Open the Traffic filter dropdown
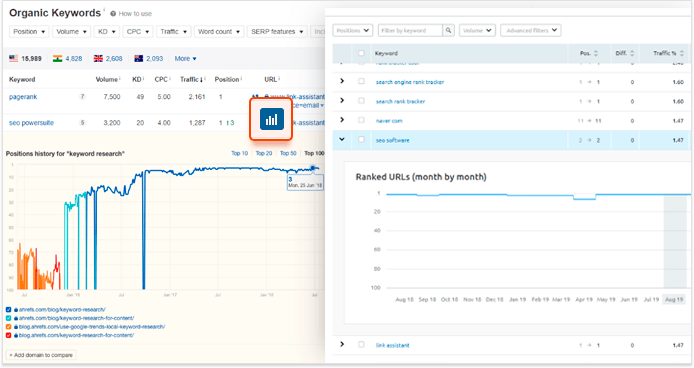Image resolution: width=694 pixels, height=368 pixels. (174, 31)
